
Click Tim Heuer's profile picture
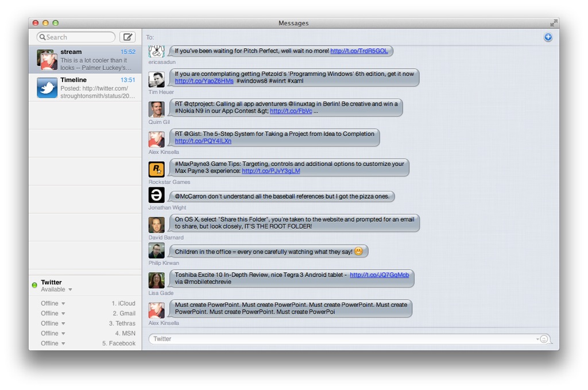pyautogui.click(x=156, y=79)
